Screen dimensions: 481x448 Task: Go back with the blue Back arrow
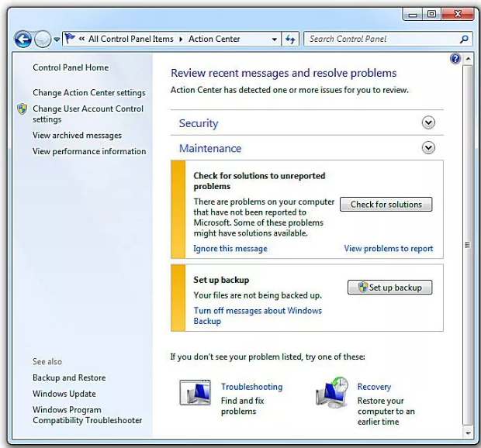click(23, 40)
